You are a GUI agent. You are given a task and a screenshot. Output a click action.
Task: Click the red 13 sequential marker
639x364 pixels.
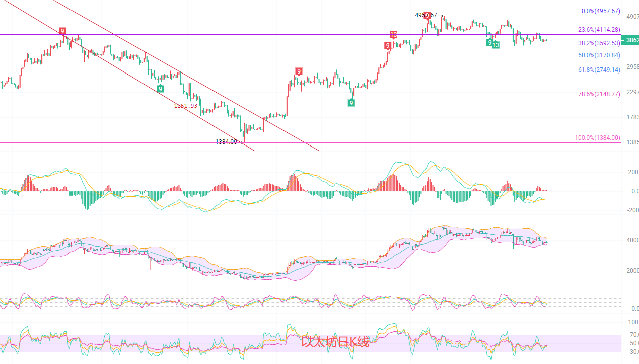[x=393, y=35]
